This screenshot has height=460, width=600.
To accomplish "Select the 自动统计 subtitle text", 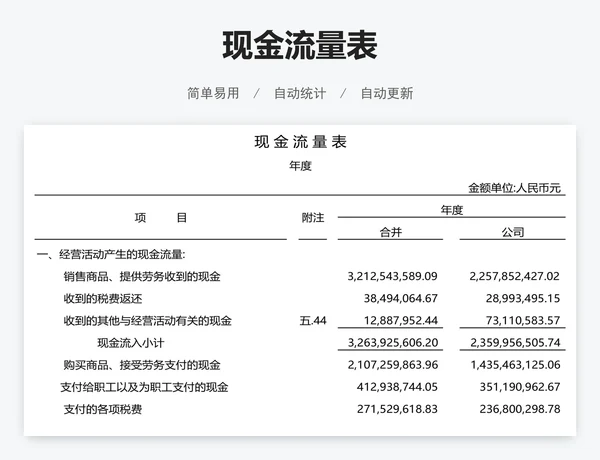I will (x=300, y=93).
